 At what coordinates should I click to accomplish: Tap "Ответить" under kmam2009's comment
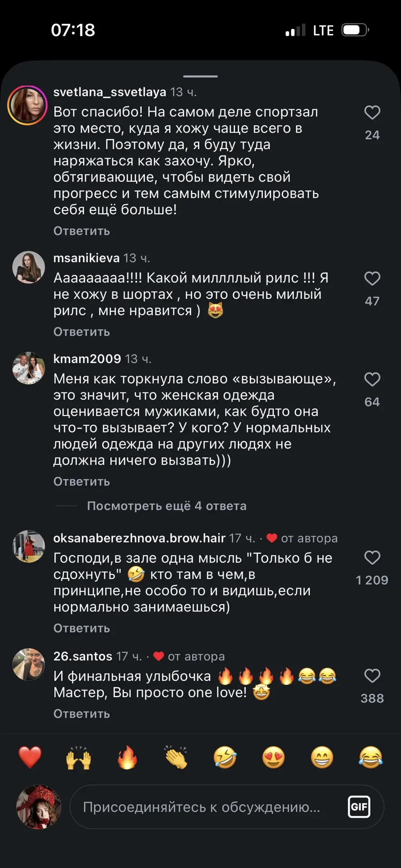(81, 481)
